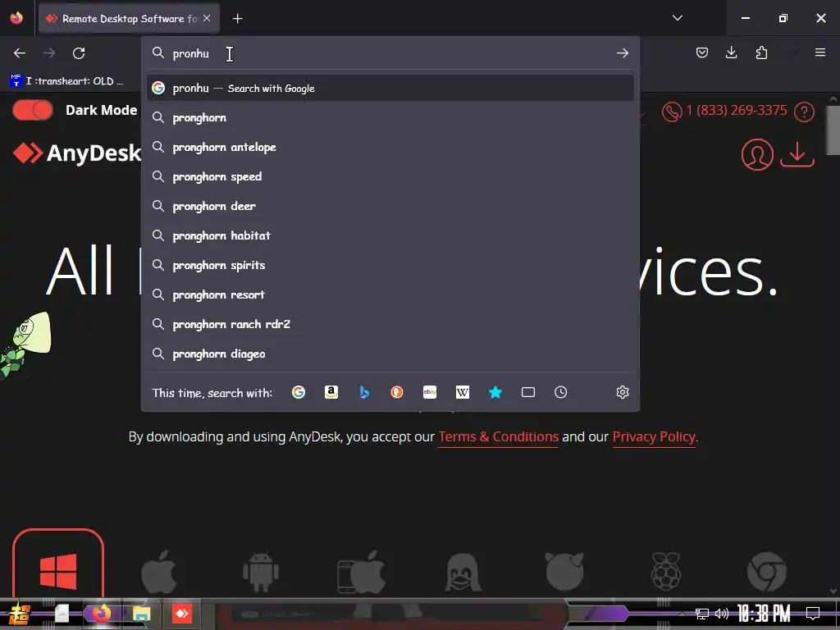Image resolution: width=840 pixels, height=630 pixels.
Task: Open the extensions puzzle icon
Action: tap(761, 52)
